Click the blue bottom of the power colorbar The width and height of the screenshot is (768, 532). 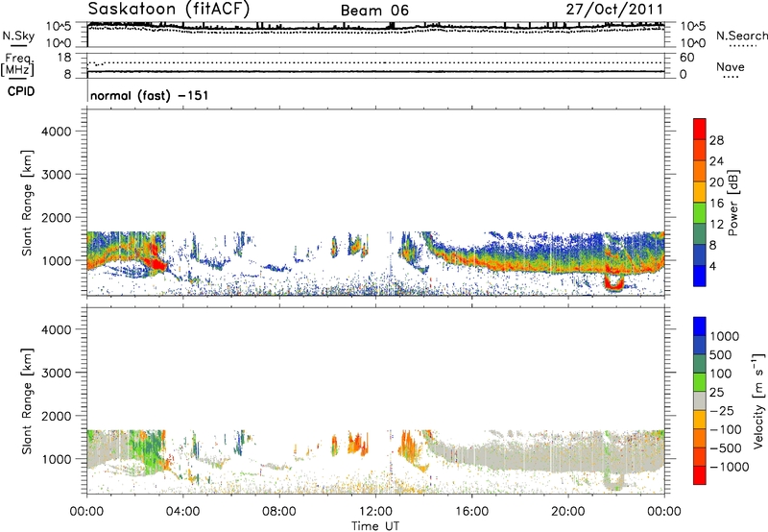(x=700, y=276)
